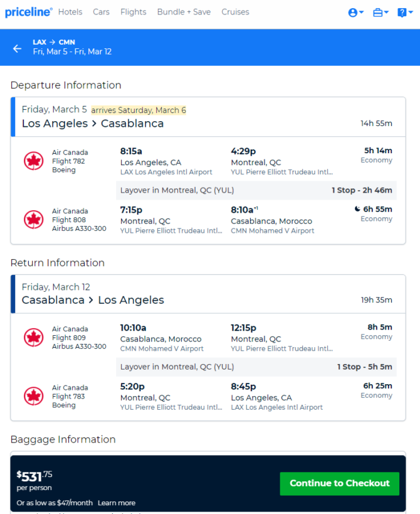
Task: Follow the Learn more monthly payment link
Action: pos(117,503)
